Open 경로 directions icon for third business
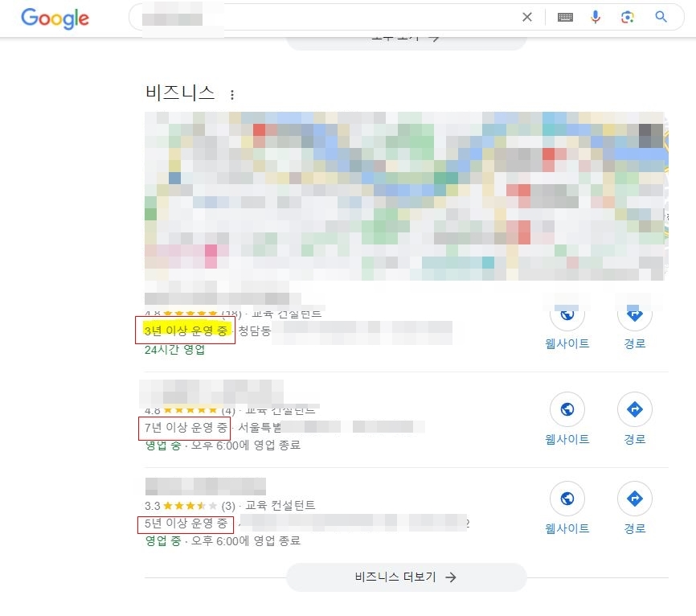This screenshot has height=616, width=696. 635,499
